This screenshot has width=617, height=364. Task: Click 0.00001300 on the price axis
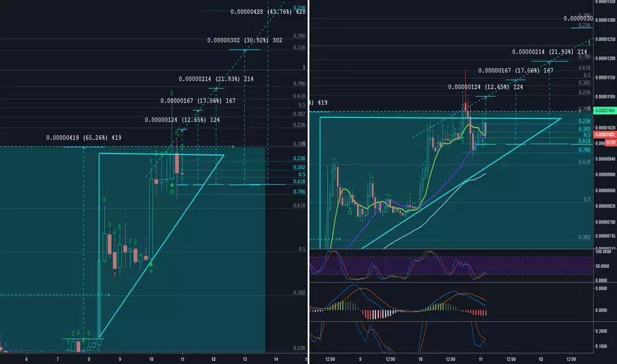(606, 20)
